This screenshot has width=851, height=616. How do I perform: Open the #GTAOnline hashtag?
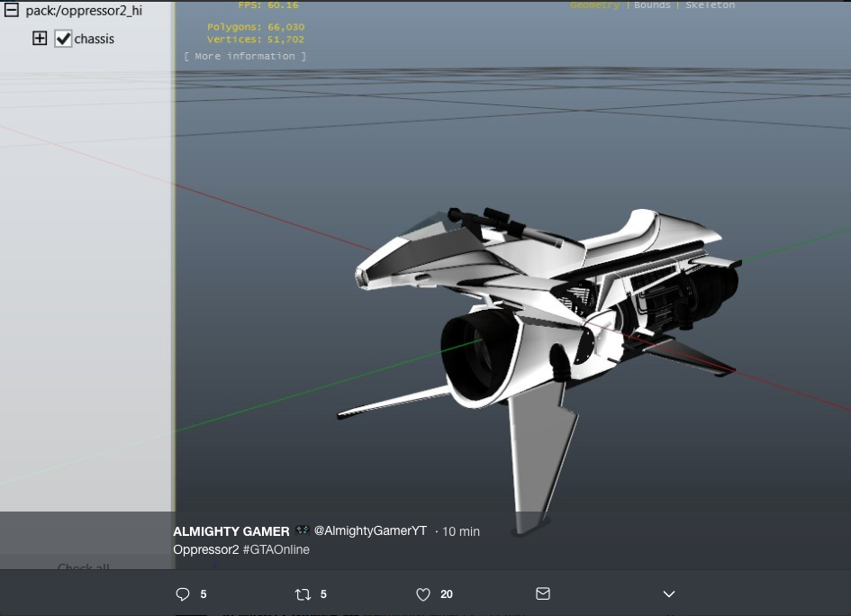(x=276, y=549)
